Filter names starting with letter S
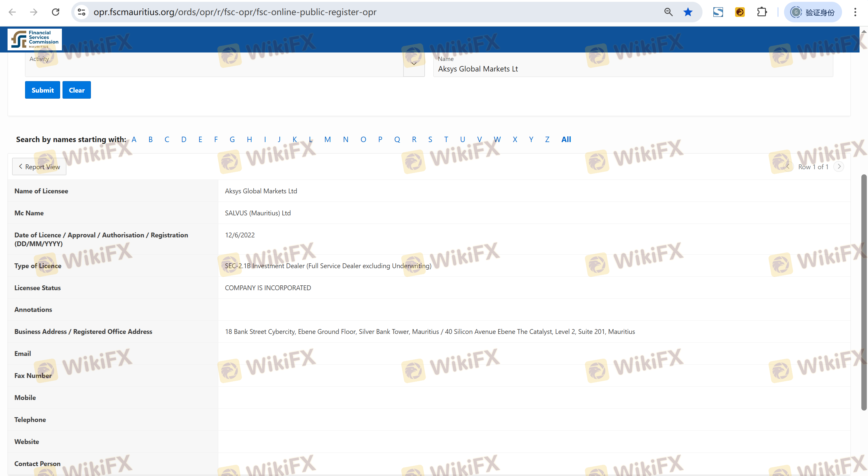Screen dimensions: 868x476 pyautogui.click(x=430, y=139)
